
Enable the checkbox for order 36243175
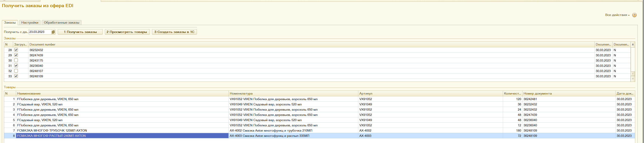click(16, 61)
